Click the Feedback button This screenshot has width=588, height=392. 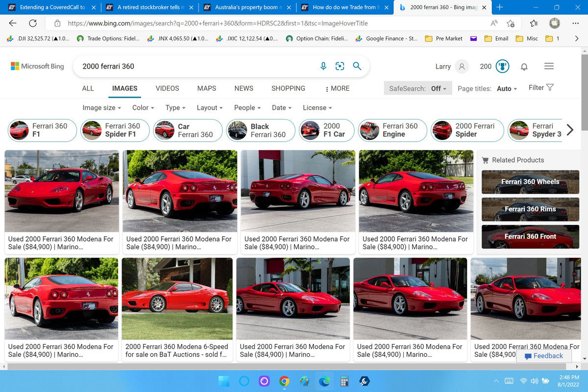tap(544, 356)
